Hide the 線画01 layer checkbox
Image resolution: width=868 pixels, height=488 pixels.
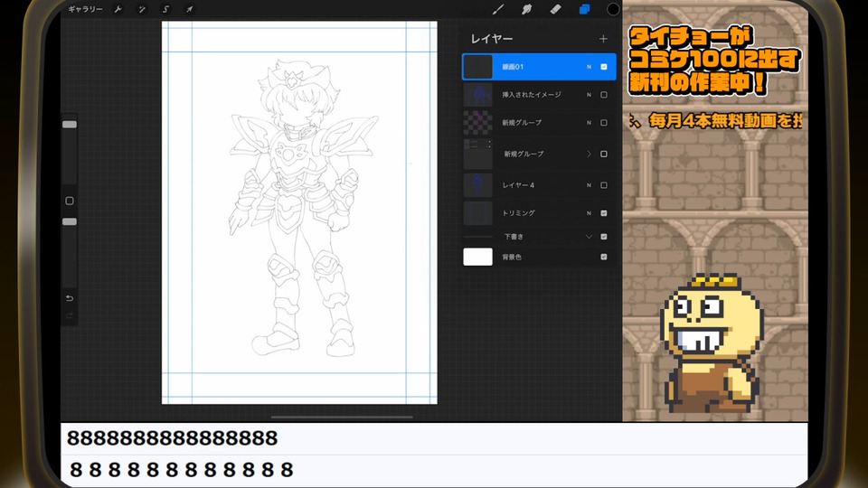click(x=604, y=67)
